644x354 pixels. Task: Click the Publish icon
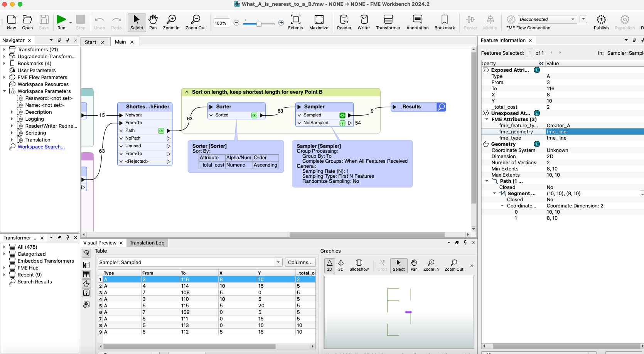tap(601, 22)
